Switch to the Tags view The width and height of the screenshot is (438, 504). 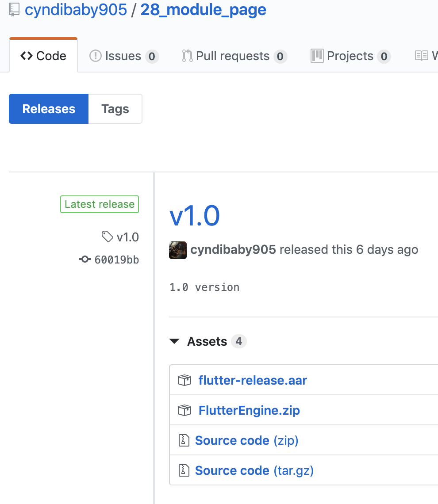(115, 109)
